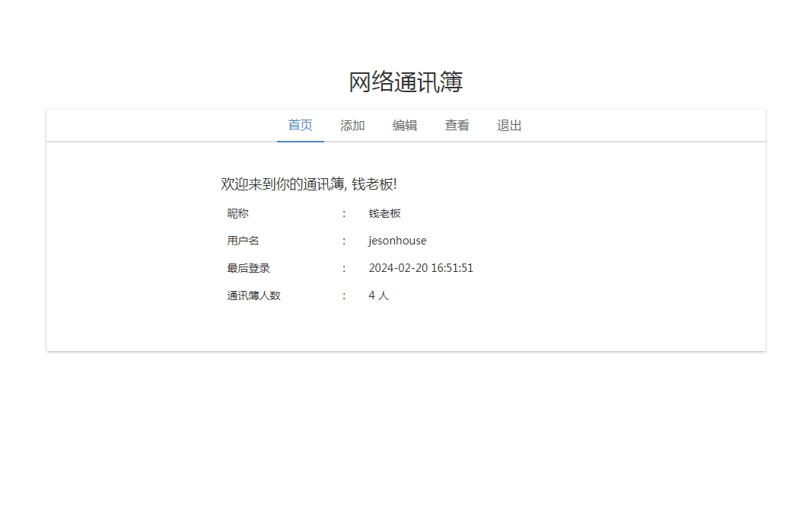812x508 pixels.
Task: Click the welcome message heading
Action: point(308,184)
